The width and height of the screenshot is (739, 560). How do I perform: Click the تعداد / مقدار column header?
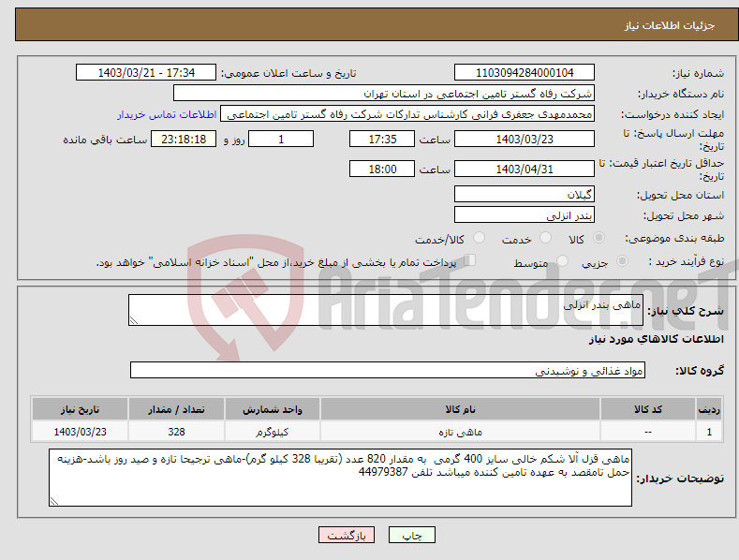coord(176,409)
